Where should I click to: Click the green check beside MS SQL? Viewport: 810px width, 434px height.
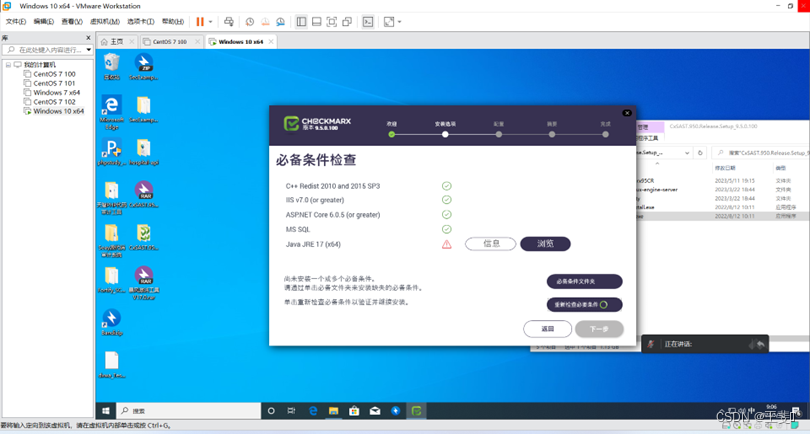coord(446,229)
